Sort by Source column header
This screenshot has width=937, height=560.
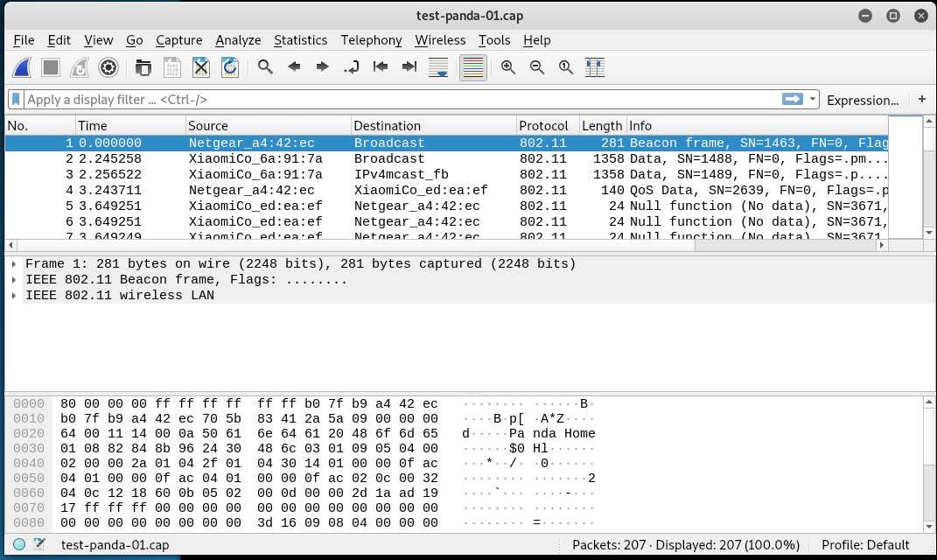(x=269, y=125)
